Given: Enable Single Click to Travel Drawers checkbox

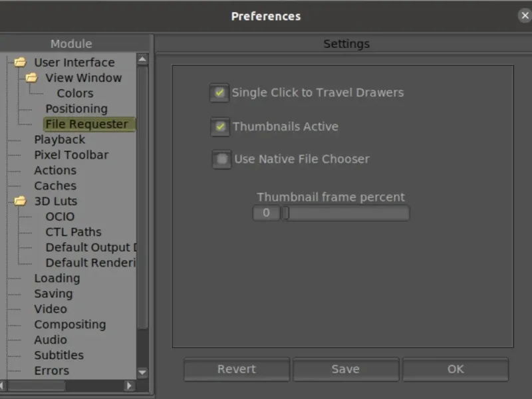Looking at the screenshot, I should 219,92.
